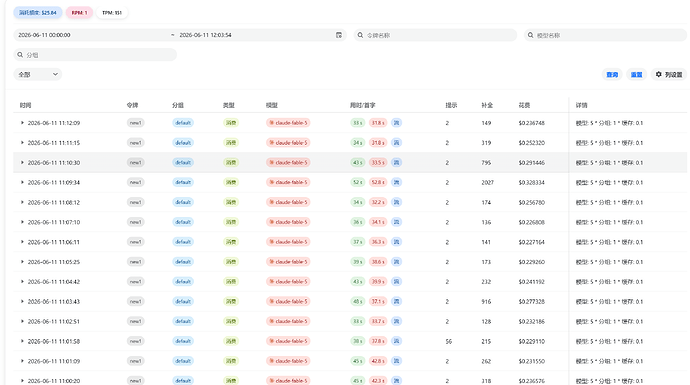
Task: Click the cost value $0.226808
Action: pos(532,222)
